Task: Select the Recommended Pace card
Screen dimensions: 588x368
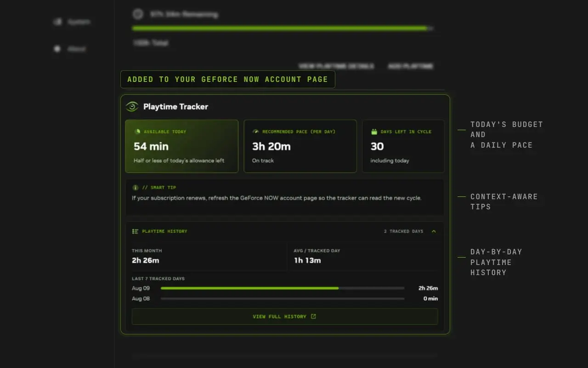Action: pos(300,146)
